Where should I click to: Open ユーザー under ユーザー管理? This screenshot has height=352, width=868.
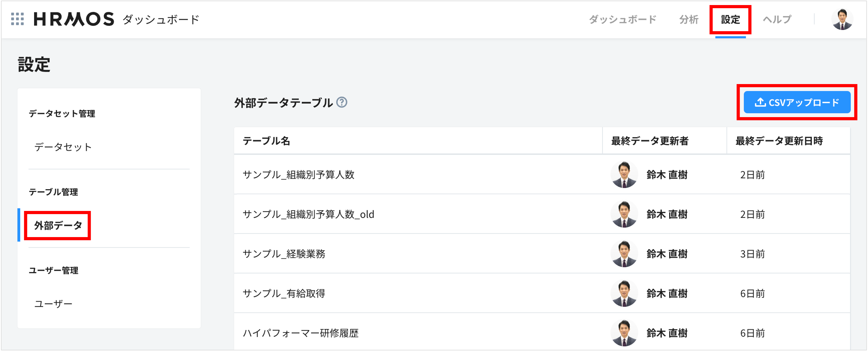(54, 303)
